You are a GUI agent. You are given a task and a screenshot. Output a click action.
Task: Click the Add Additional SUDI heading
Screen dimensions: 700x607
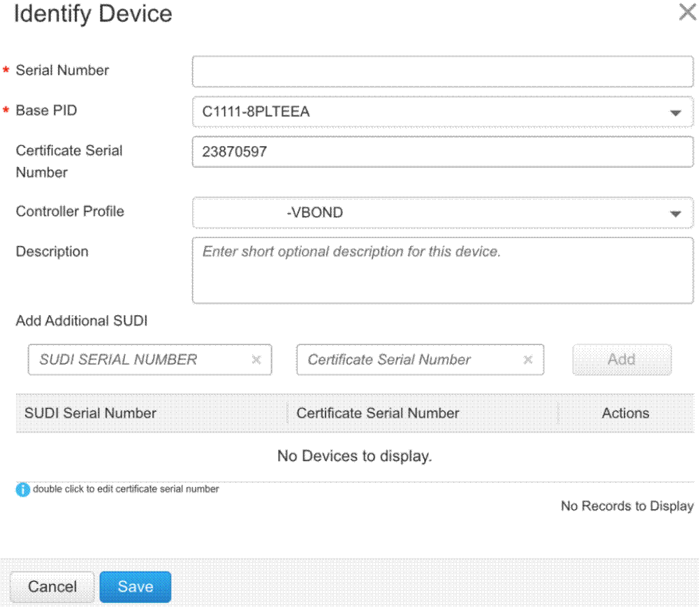coord(82,321)
